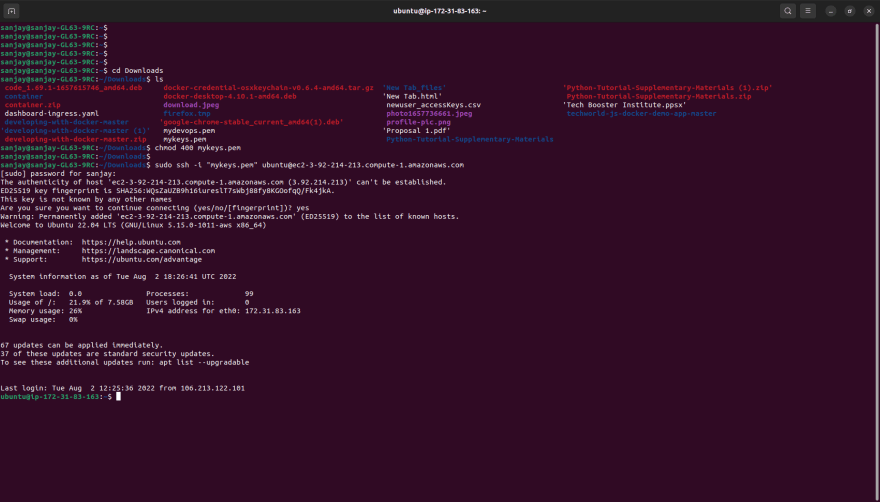Select 'Proposal 1.pdf' file name
Screen dimensions: 880x502
[416, 130]
